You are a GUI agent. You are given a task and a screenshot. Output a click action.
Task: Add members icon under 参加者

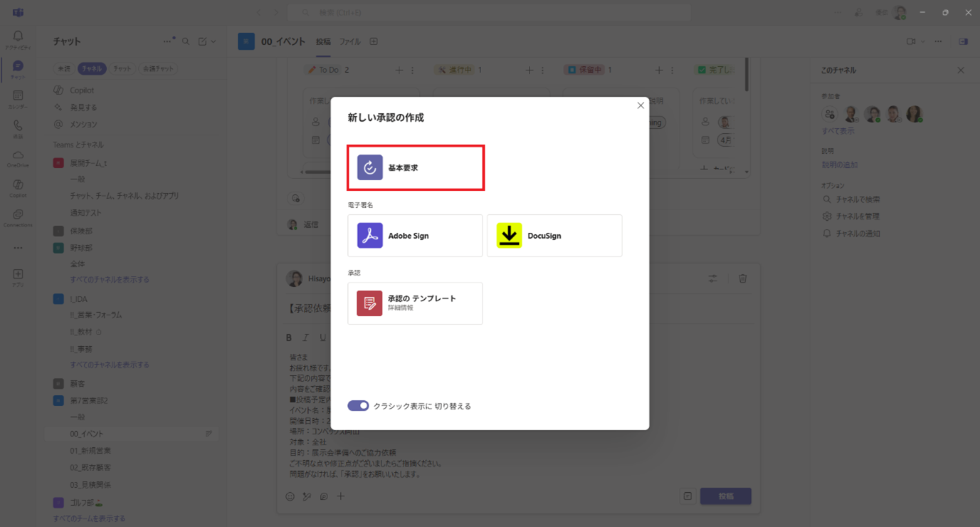(830, 114)
